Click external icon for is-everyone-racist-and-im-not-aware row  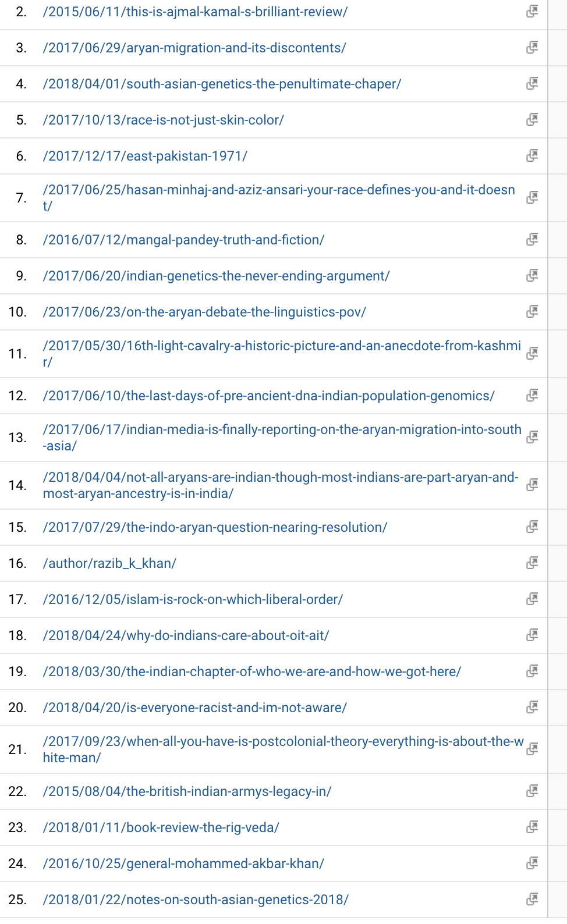coord(531,708)
